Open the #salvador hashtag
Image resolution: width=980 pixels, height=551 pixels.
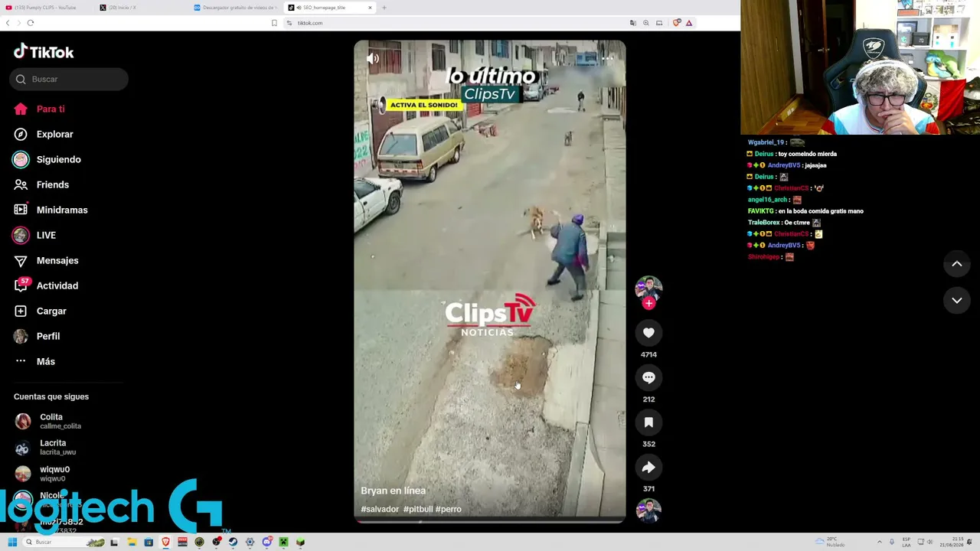(x=380, y=509)
